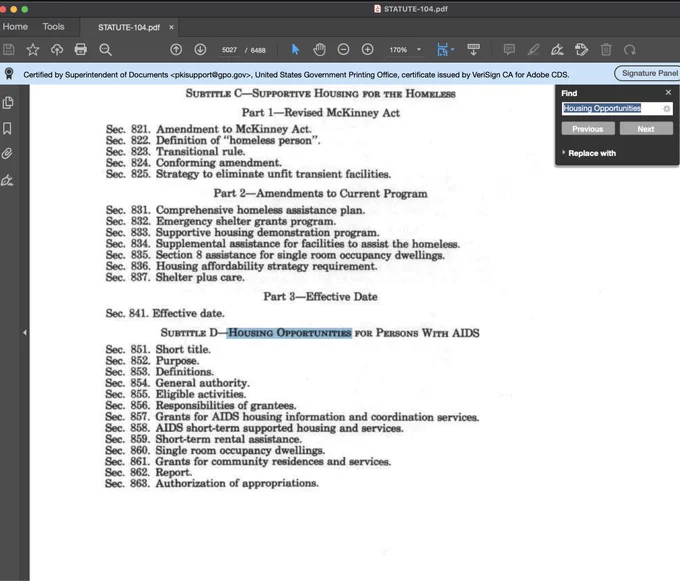This screenshot has height=581, width=680.
Task: Click Sec. 821 Amendment to McKinney Act
Action: tap(209, 129)
